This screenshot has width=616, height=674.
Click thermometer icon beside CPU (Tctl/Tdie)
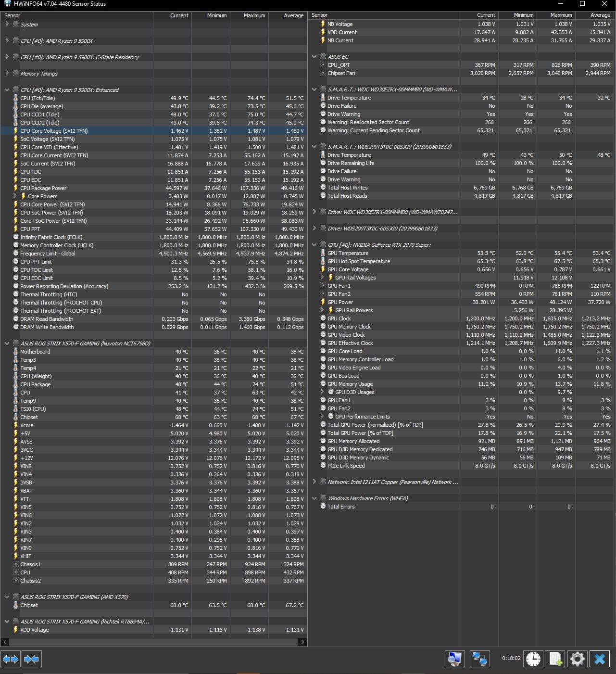pyautogui.click(x=15, y=98)
